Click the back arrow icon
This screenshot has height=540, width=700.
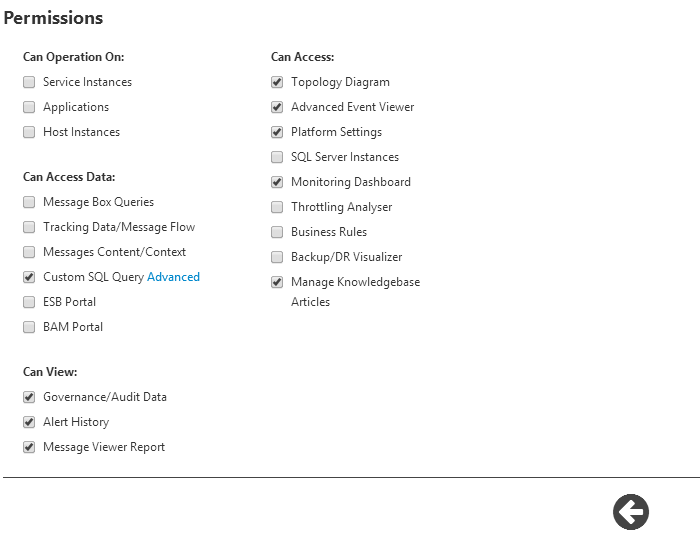coord(631,512)
